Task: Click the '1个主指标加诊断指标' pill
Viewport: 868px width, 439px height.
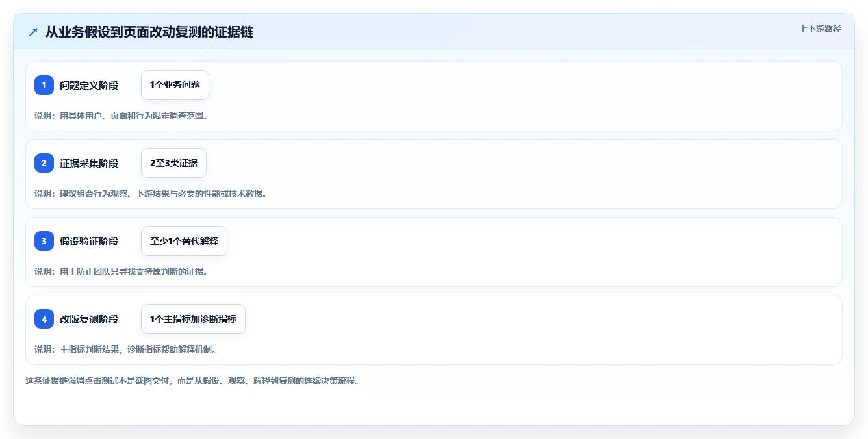Action: click(193, 319)
